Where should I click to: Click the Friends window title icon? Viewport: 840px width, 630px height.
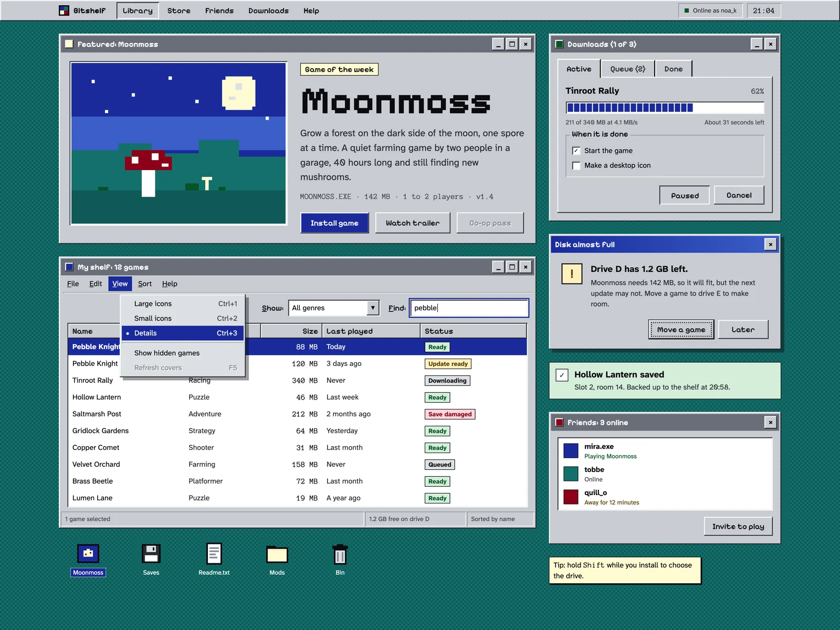[x=559, y=422]
